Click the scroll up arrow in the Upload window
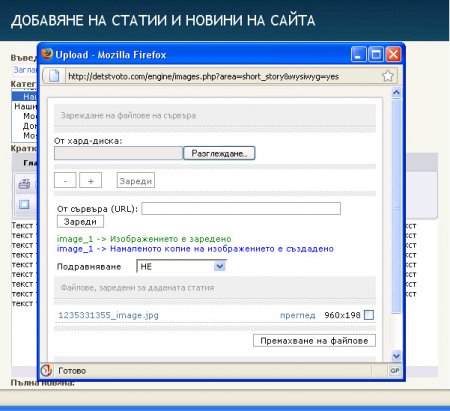This screenshot has width=450, height=411. pos(396,92)
